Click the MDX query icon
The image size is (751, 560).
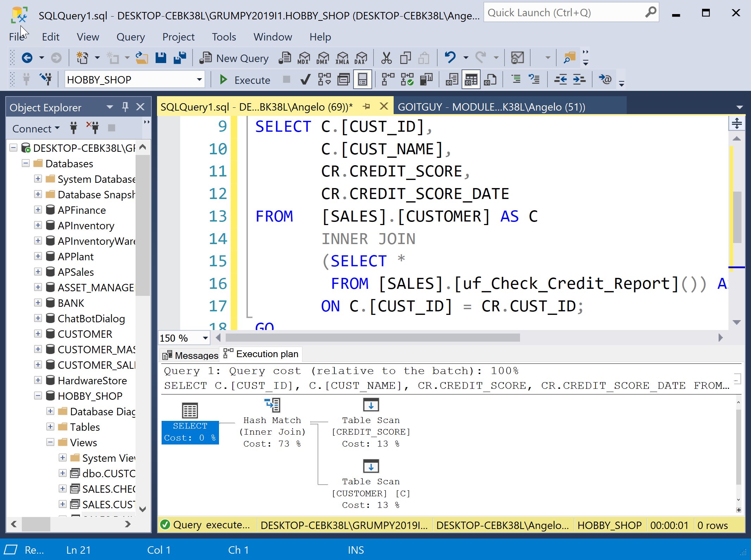click(x=303, y=58)
